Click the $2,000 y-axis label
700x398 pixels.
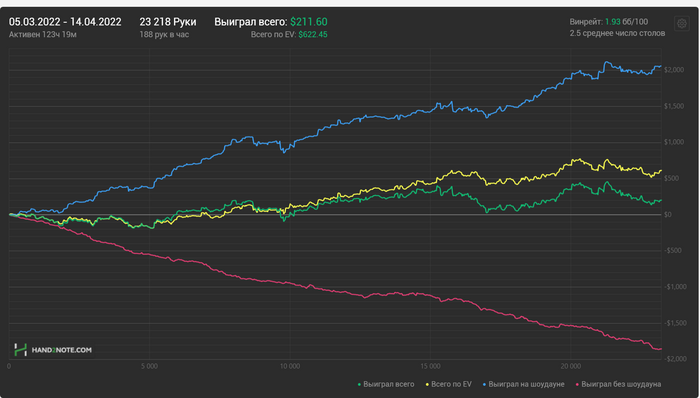point(674,70)
